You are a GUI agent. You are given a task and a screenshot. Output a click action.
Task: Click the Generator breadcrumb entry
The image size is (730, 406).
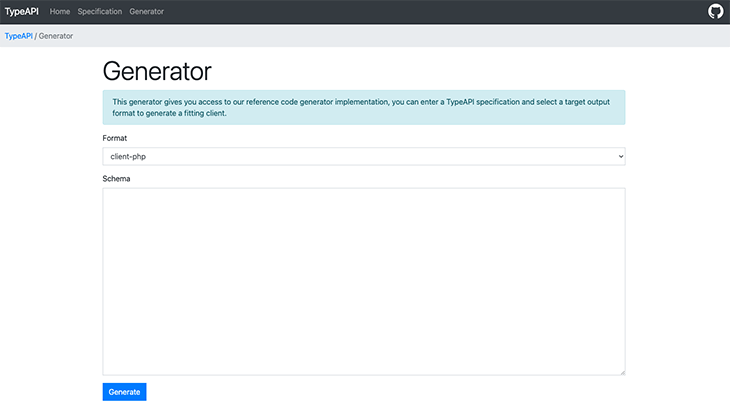(56, 36)
